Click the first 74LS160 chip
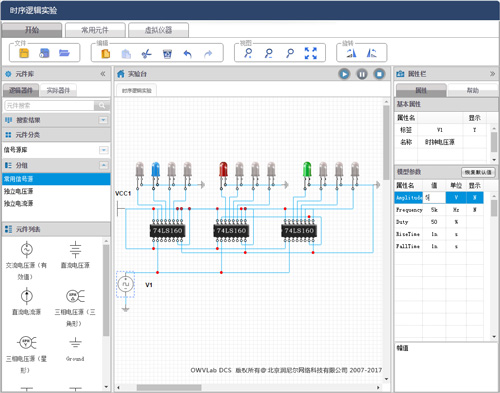 (x=167, y=230)
